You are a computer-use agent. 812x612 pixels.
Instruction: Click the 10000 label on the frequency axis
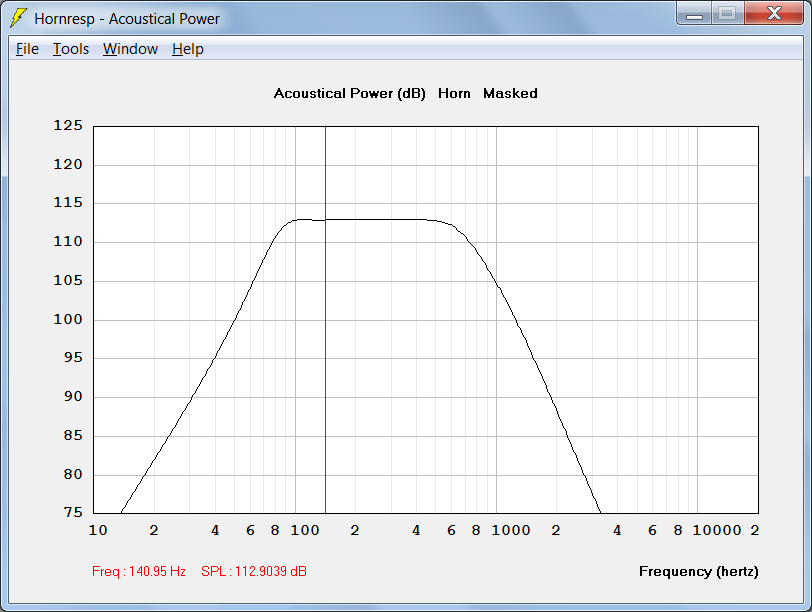pos(717,530)
